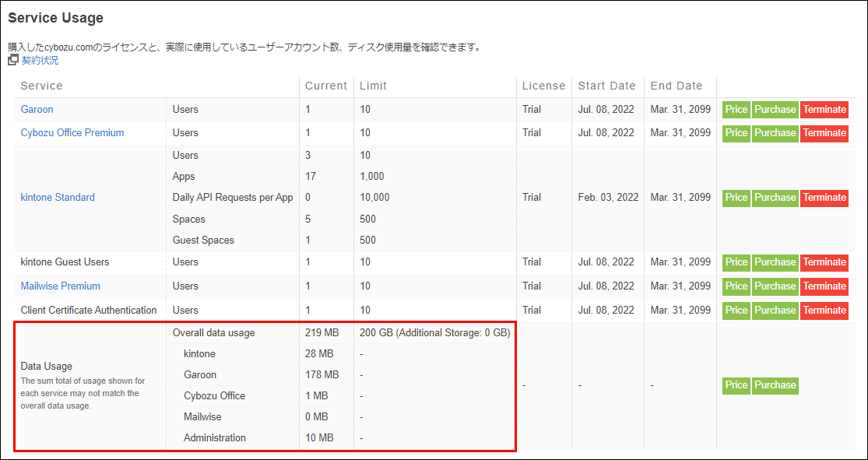
Task: Open the kintone Standard service page
Action: tap(57, 197)
